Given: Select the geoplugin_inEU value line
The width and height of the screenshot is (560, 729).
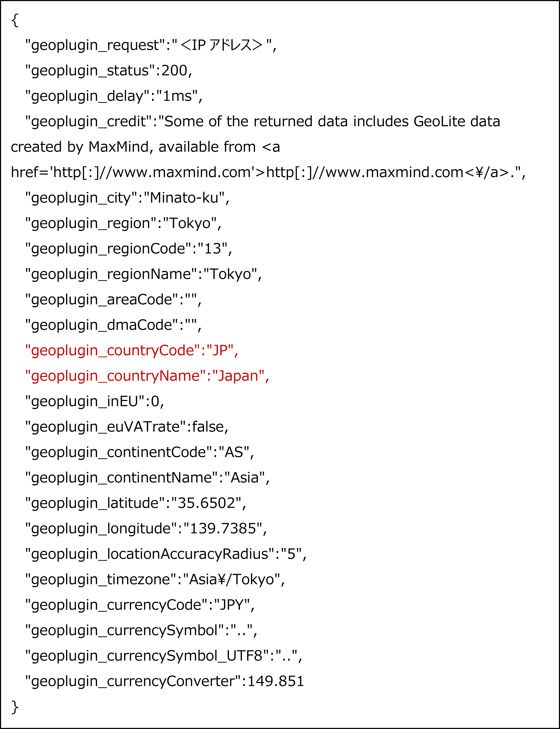Looking at the screenshot, I should [95, 401].
